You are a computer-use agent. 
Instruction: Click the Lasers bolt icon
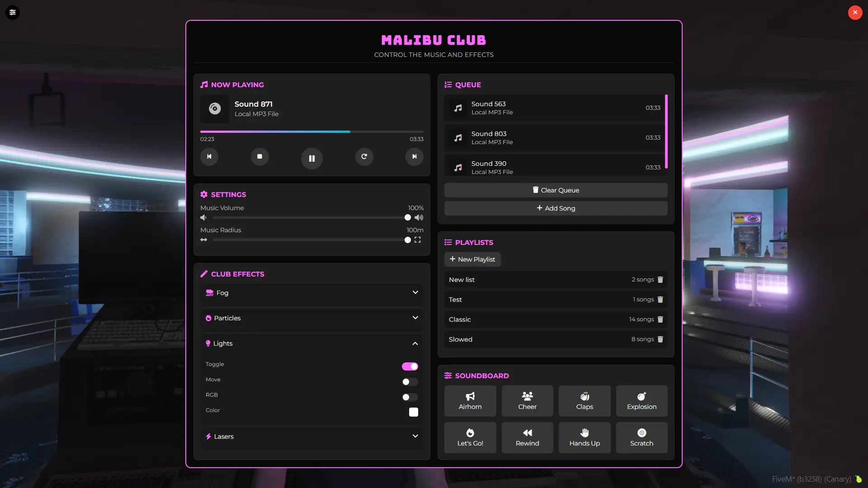tap(208, 436)
